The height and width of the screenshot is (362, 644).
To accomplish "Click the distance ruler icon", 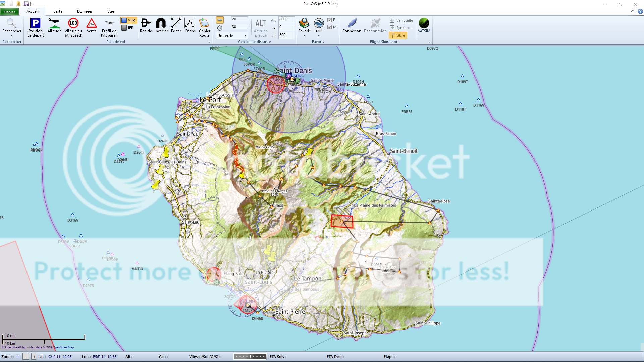I will tap(220, 20).
